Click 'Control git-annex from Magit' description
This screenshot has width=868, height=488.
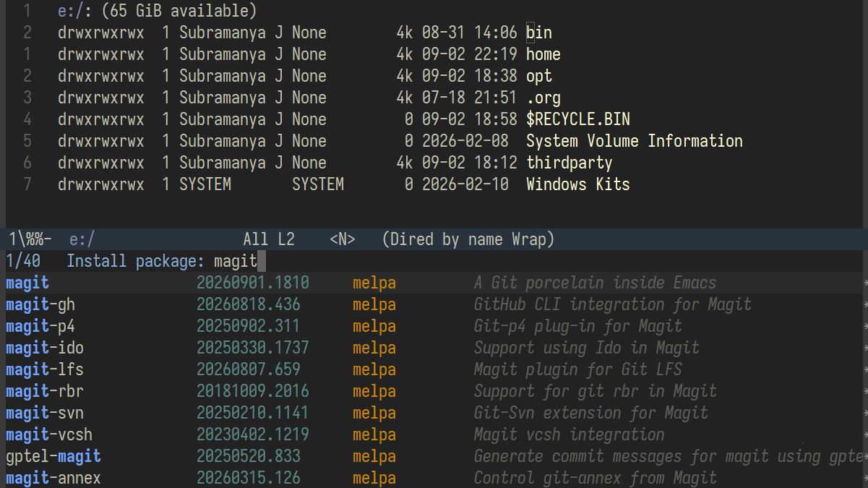click(x=596, y=478)
